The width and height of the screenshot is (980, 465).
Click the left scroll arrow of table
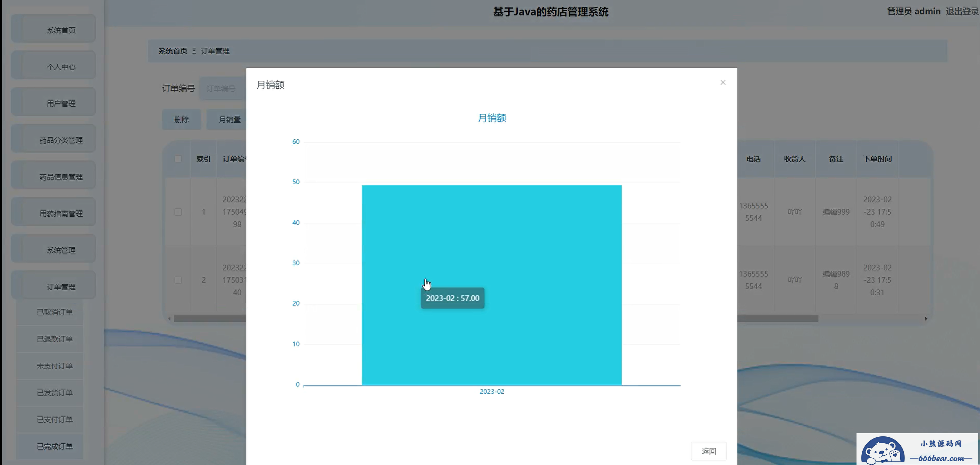point(169,318)
